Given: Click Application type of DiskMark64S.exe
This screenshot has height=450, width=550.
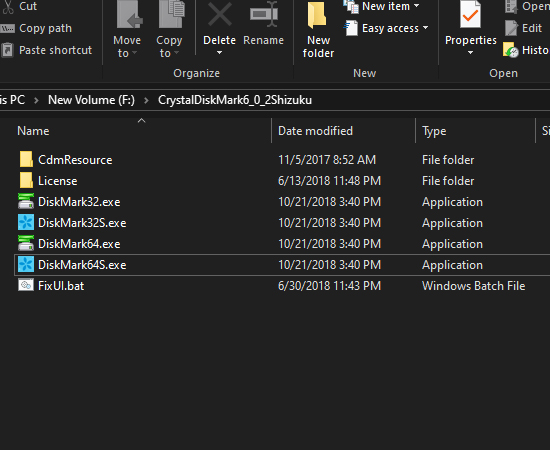Looking at the screenshot, I should pyautogui.click(x=452, y=265).
